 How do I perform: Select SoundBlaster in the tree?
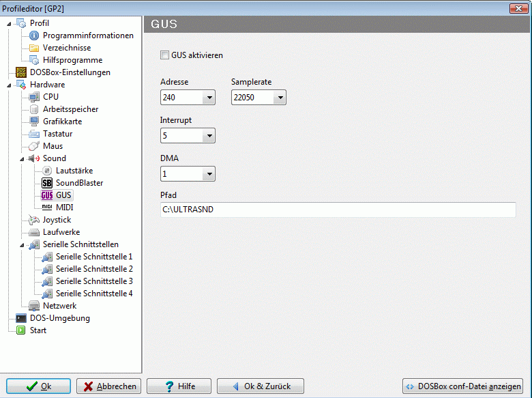pyautogui.click(x=79, y=183)
